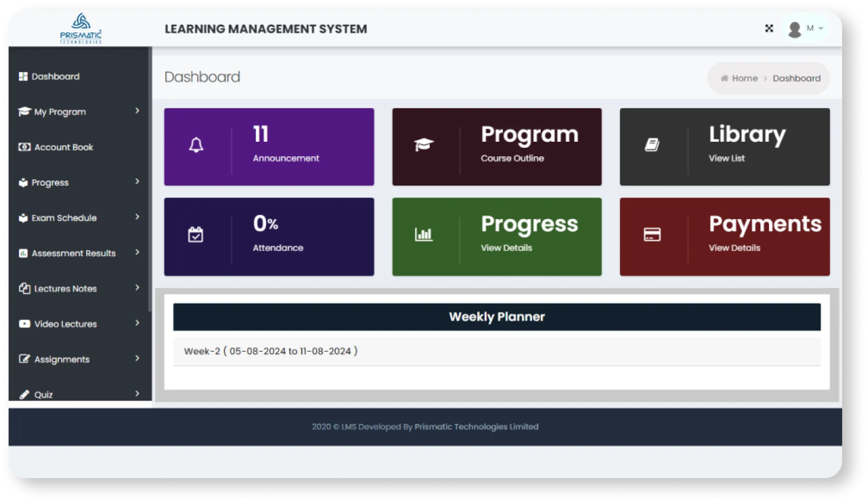Select the Quiz sidebar item

44,394
